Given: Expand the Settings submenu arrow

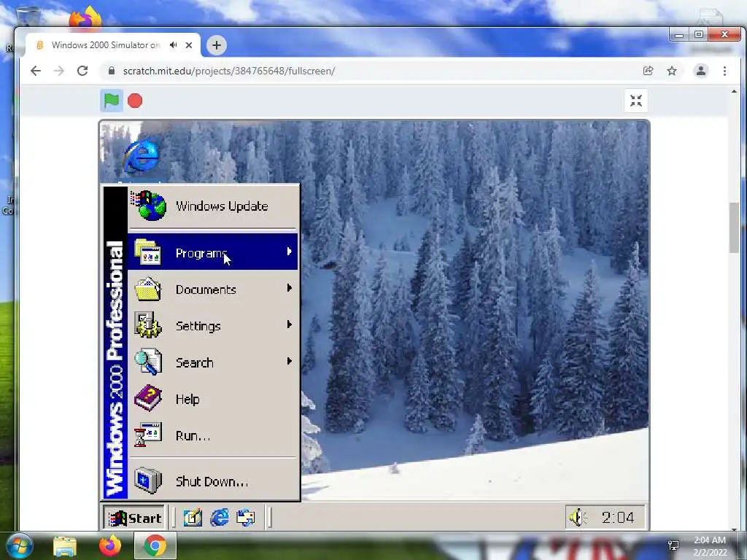Looking at the screenshot, I should tap(289, 324).
